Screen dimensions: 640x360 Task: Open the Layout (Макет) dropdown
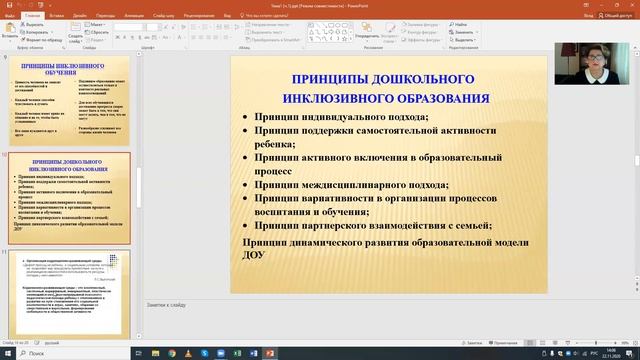tap(95, 24)
